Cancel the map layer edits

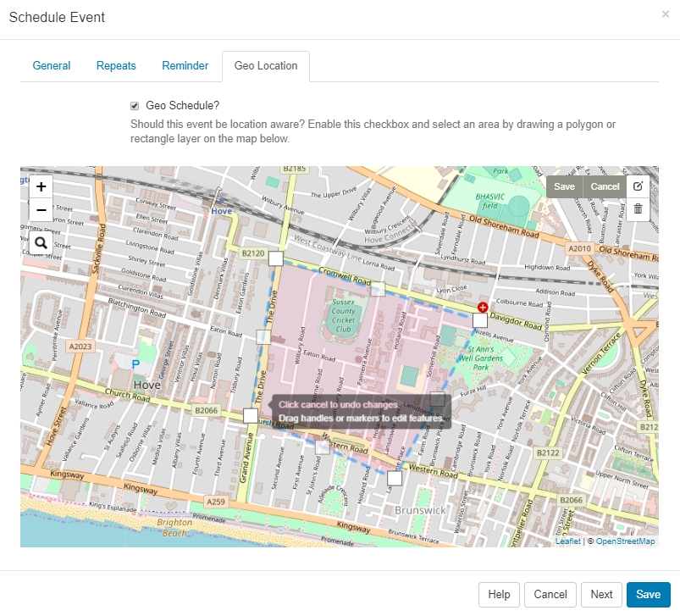[605, 186]
